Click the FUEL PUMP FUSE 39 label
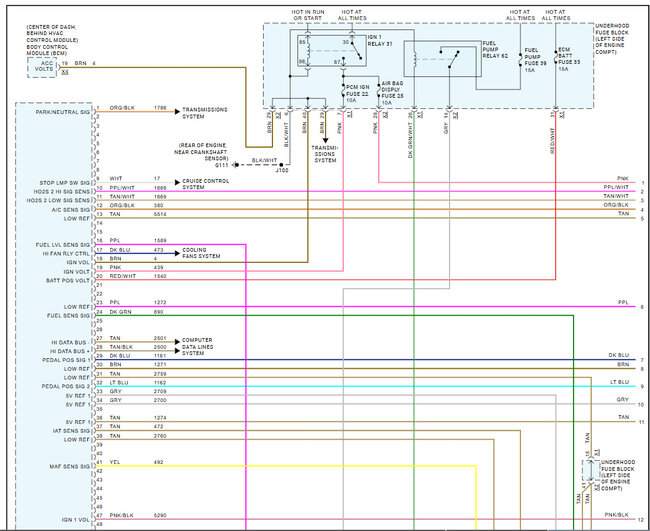This screenshot has width=650, height=531. 535,60
